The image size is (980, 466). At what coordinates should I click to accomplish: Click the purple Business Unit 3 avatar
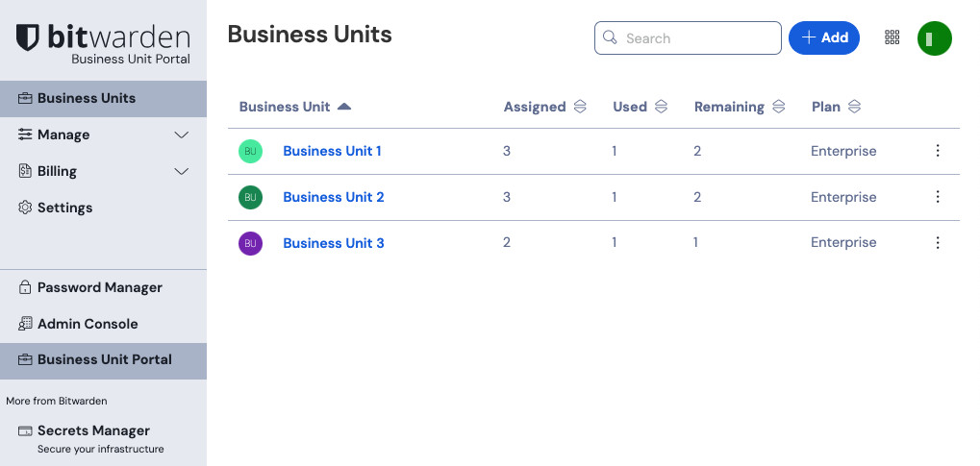(x=250, y=243)
